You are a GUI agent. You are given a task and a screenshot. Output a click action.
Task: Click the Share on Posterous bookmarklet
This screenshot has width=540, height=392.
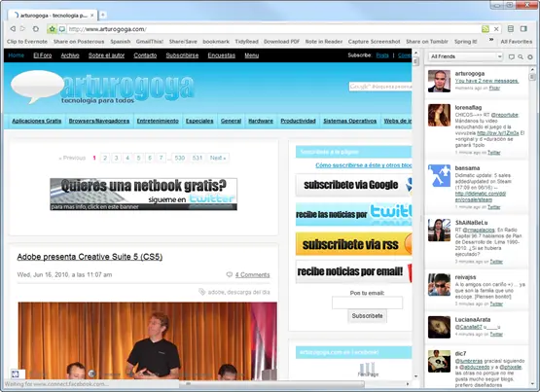(x=79, y=42)
